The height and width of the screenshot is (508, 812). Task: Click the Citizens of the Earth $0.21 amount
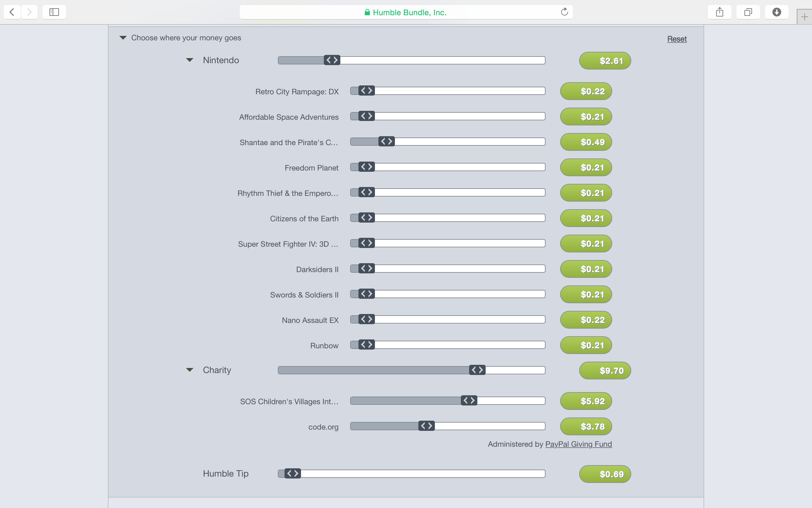[x=586, y=218]
